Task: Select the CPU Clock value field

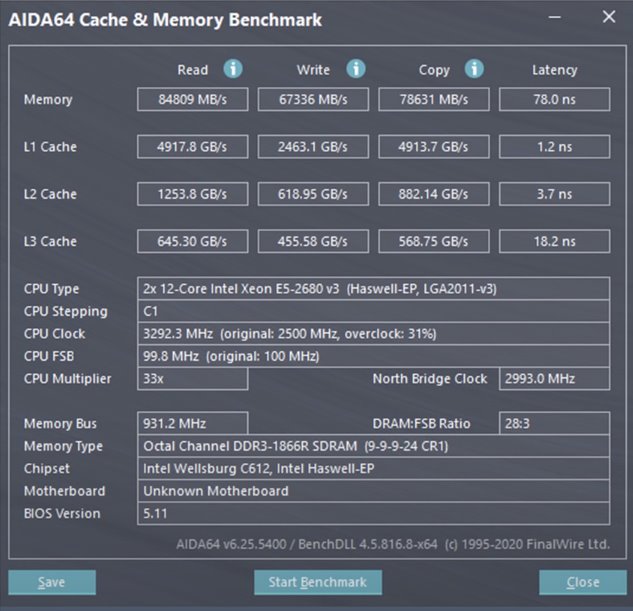Action: pos(373,334)
